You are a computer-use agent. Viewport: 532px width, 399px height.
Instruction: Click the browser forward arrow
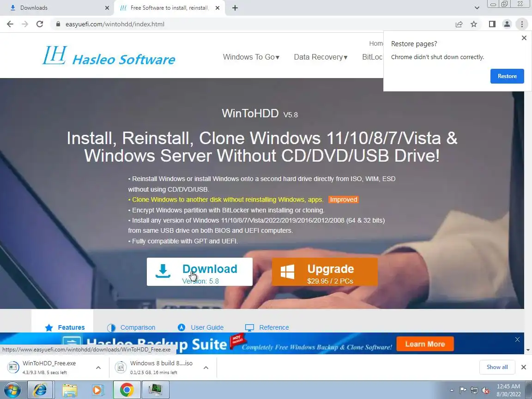[25, 24]
